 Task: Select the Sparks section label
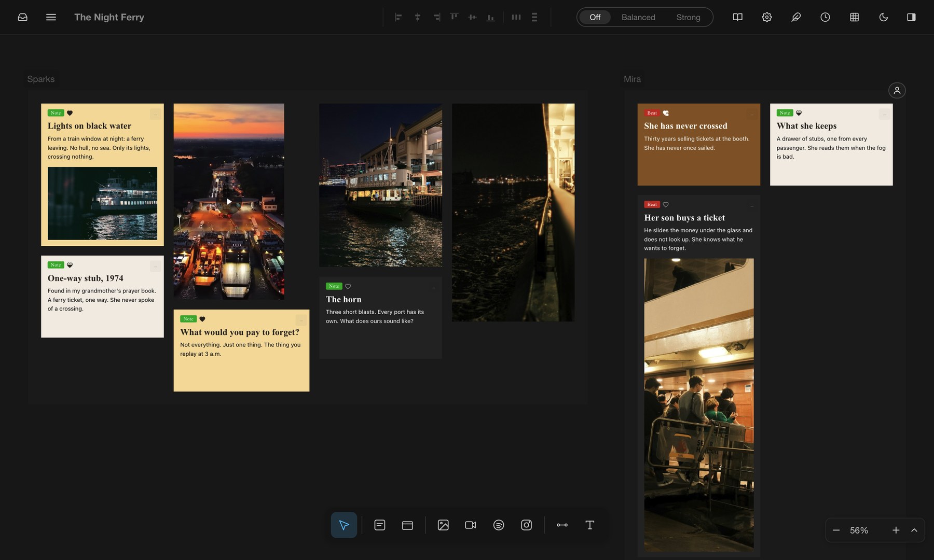(41, 79)
